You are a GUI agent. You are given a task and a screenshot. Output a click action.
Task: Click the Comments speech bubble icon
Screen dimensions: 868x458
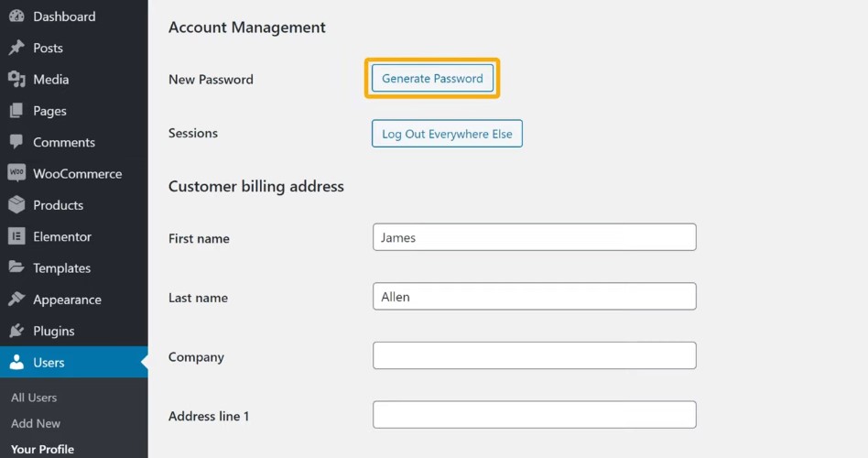pos(16,142)
